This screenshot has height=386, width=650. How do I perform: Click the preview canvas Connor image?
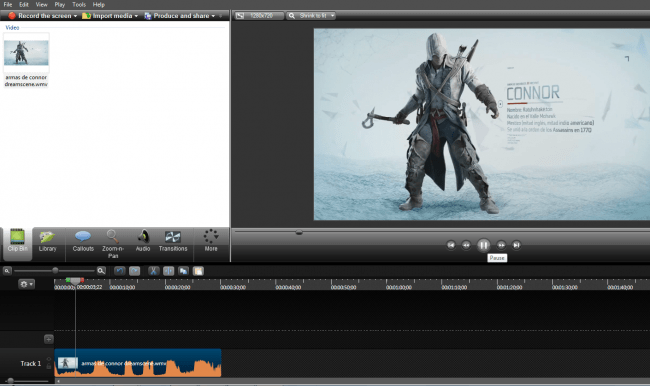pyautogui.click(x=482, y=124)
